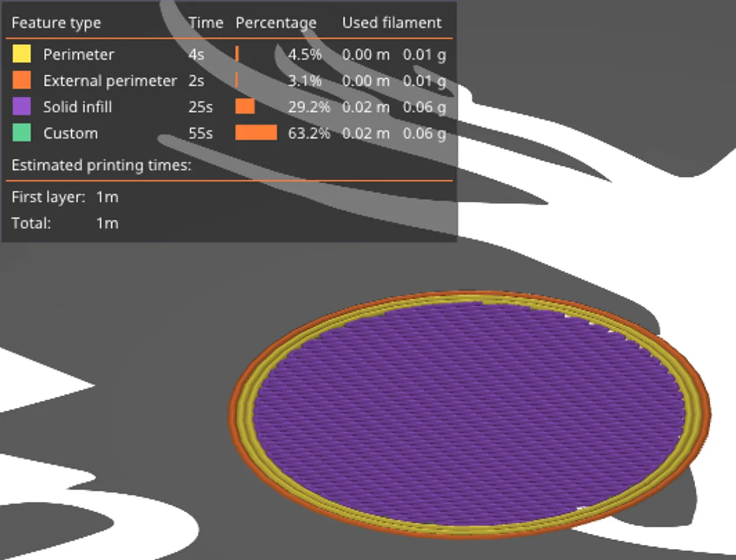The height and width of the screenshot is (560, 736).
Task: Click the Feature type column header
Action: click(56, 23)
